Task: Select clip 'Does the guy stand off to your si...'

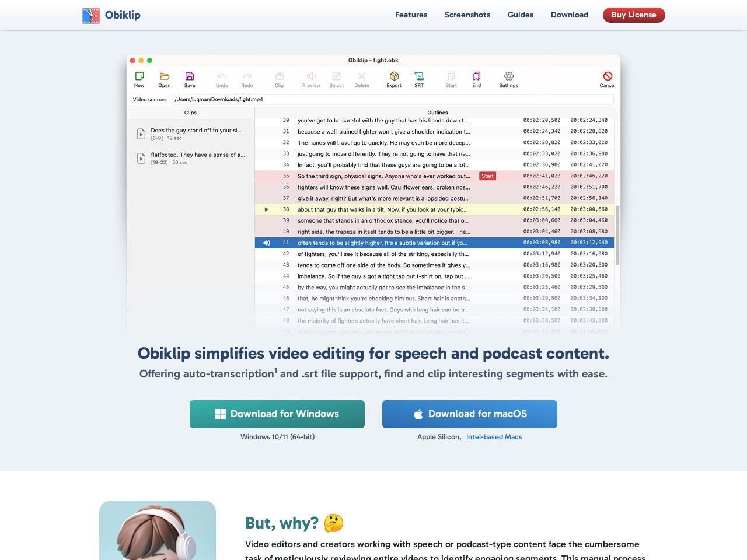Action: [191, 134]
